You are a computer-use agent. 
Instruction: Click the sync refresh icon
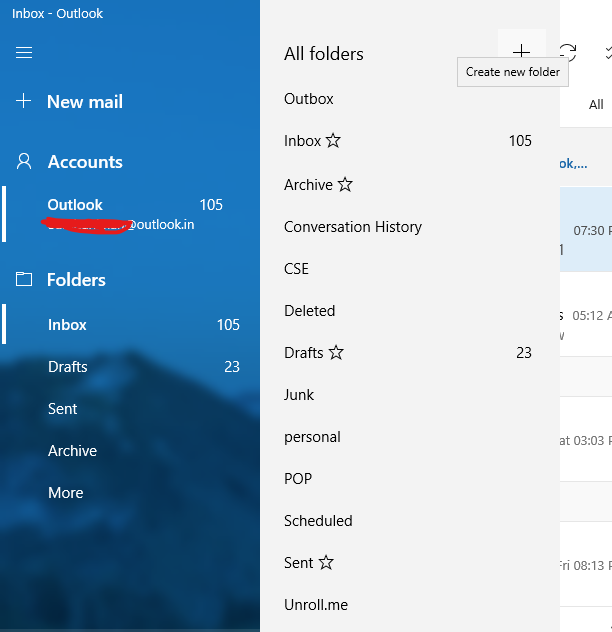[568, 52]
